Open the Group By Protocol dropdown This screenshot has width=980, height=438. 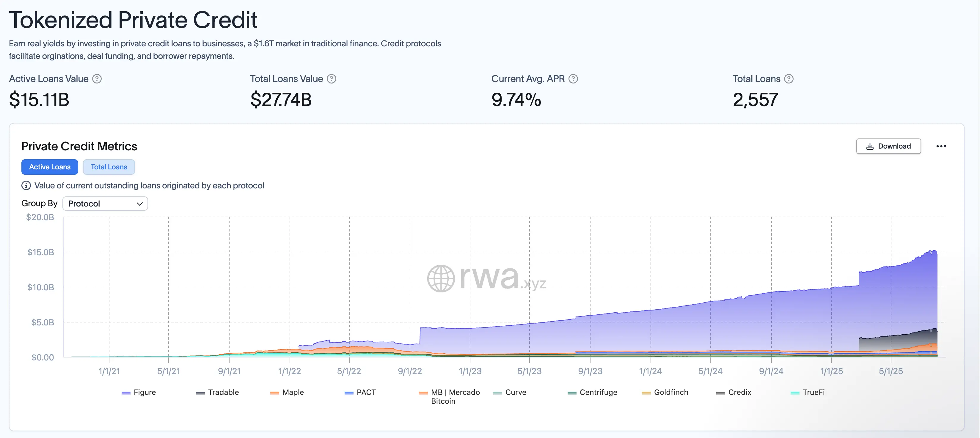(x=105, y=204)
